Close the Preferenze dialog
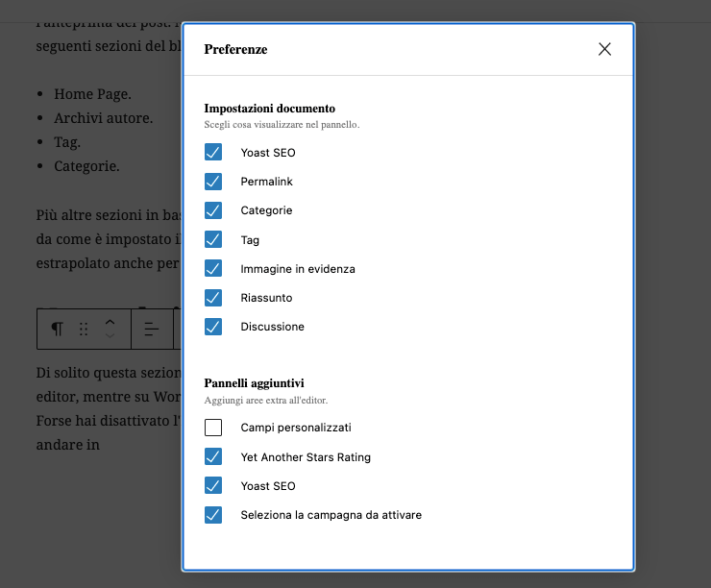711x588 pixels. coord(604,49)
